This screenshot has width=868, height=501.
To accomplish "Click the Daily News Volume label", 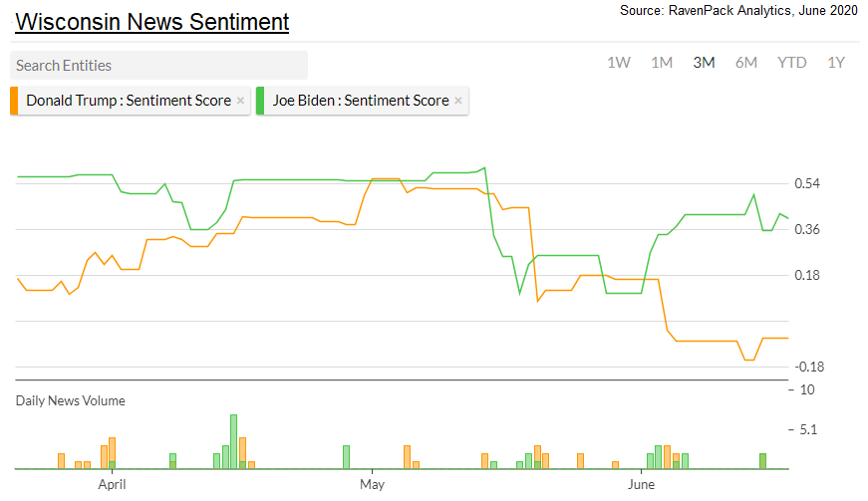I will coord(70,400).
